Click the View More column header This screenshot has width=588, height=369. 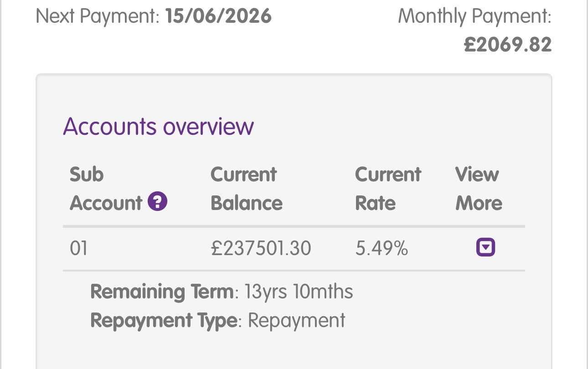[x=479, y=189]
